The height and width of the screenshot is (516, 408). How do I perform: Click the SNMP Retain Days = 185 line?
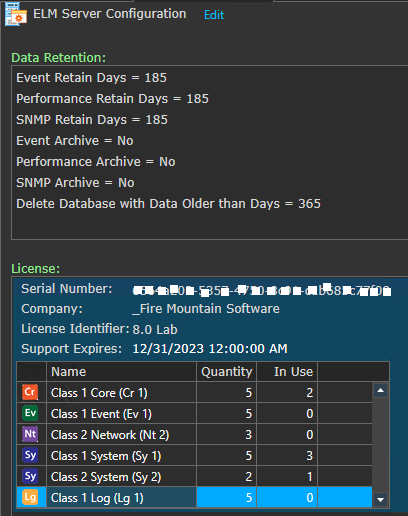point(92,120)
